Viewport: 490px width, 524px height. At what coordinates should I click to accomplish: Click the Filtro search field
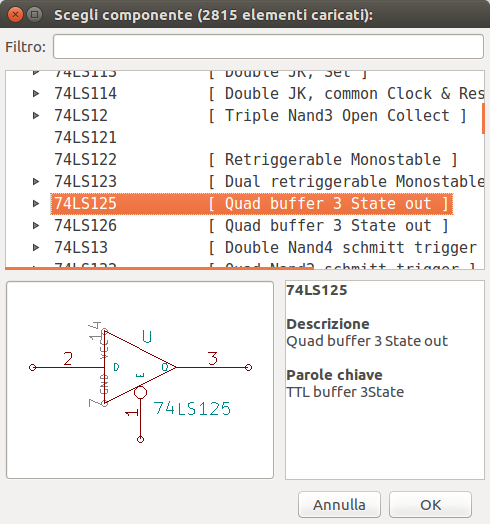[268, 46]
